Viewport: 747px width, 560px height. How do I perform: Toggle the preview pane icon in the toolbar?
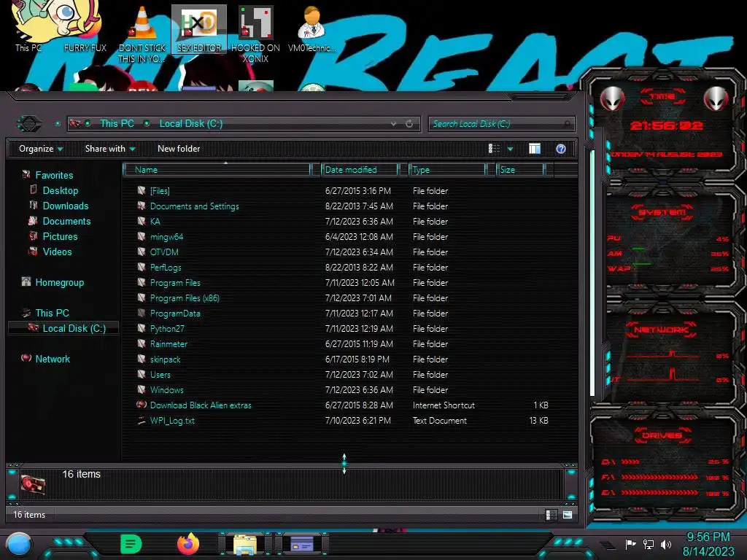[535, 149]
